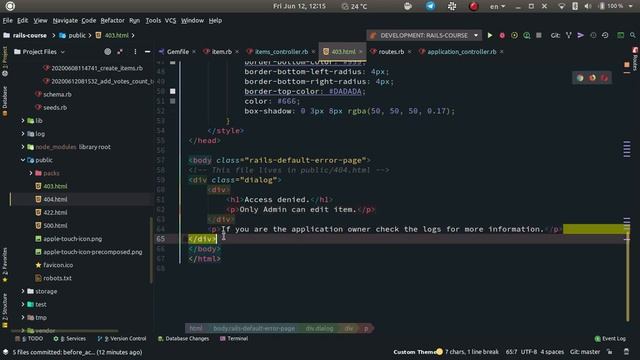Collapse the public folder
Image resolution: width=640 pixels, height=360 pixels.
click(x=23, y=160)
